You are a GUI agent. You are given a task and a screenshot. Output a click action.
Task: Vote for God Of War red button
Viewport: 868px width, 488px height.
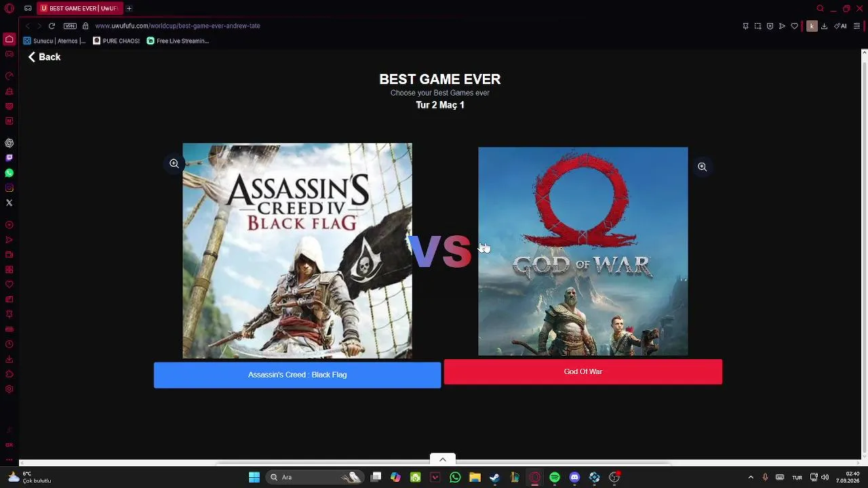pos(583,371)
